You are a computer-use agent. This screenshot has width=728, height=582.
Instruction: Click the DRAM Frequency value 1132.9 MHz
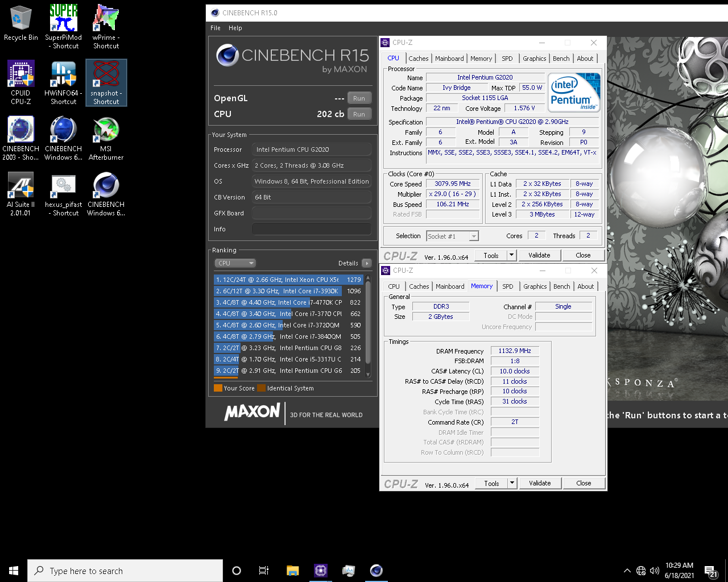pyautogui.click(x=515, y=351)
